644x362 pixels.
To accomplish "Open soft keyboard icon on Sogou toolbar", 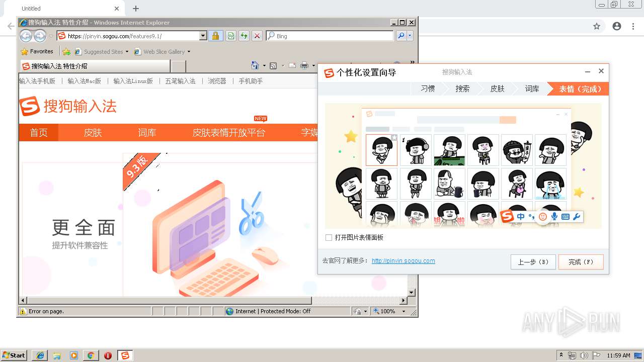I will pyautogui.click(x=566, y=217).
